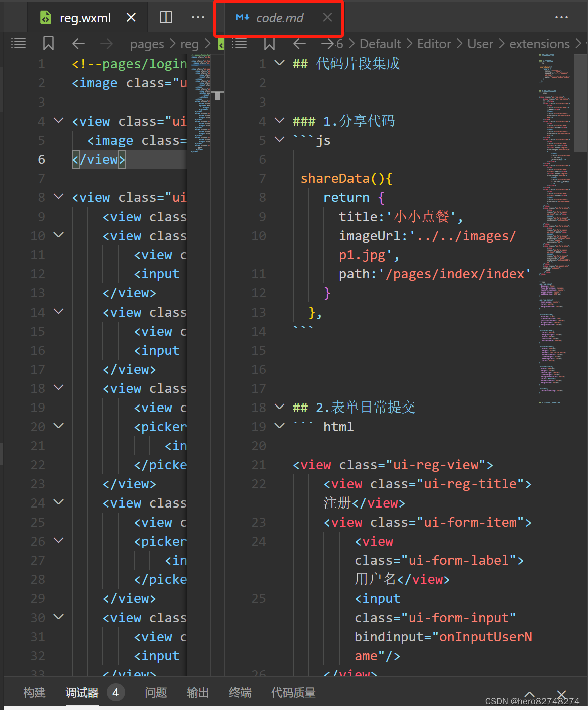
Task: Click the right editor outline list icon
Action: [x=240, y=44]
